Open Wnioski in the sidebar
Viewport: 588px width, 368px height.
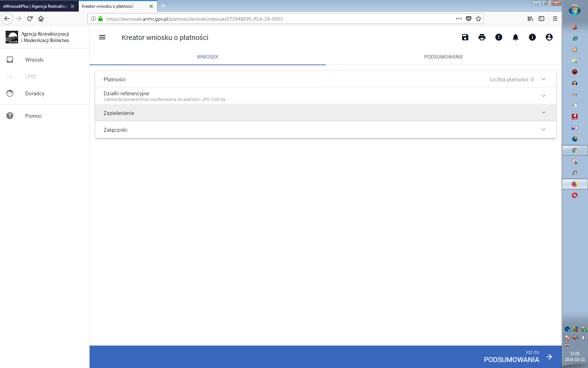(x=34, y=60)
